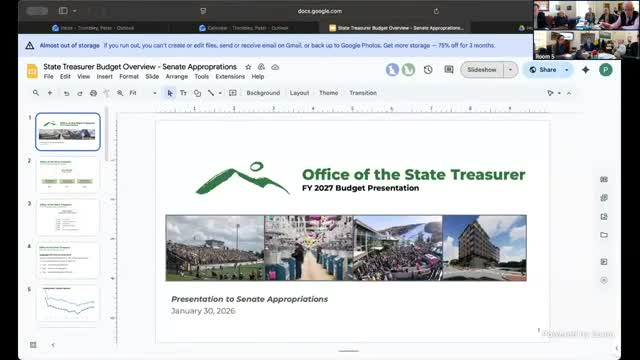Add a comment from the toolbar
This screenshot has width=640, height=360.
coord(233,93)
